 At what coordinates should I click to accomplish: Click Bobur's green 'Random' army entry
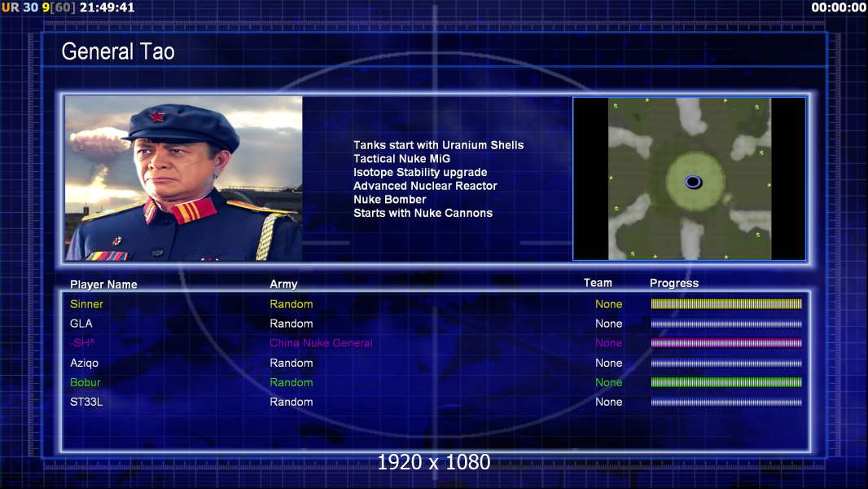coord(292,383)
